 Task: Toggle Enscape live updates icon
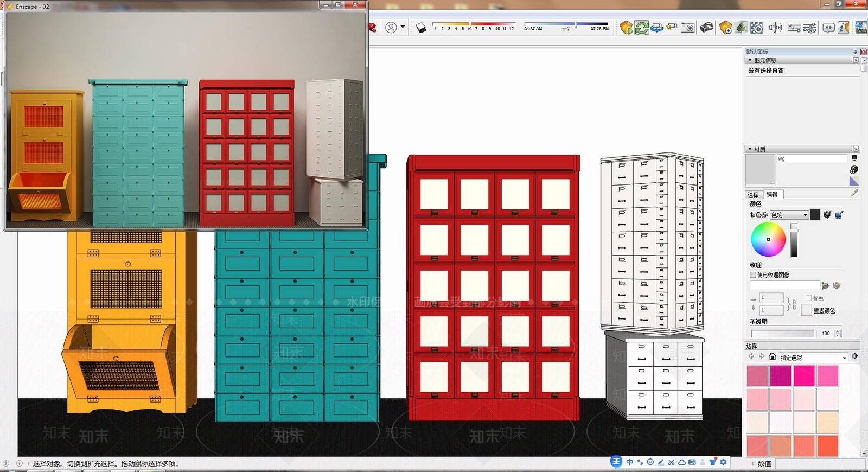coord(642,27)
